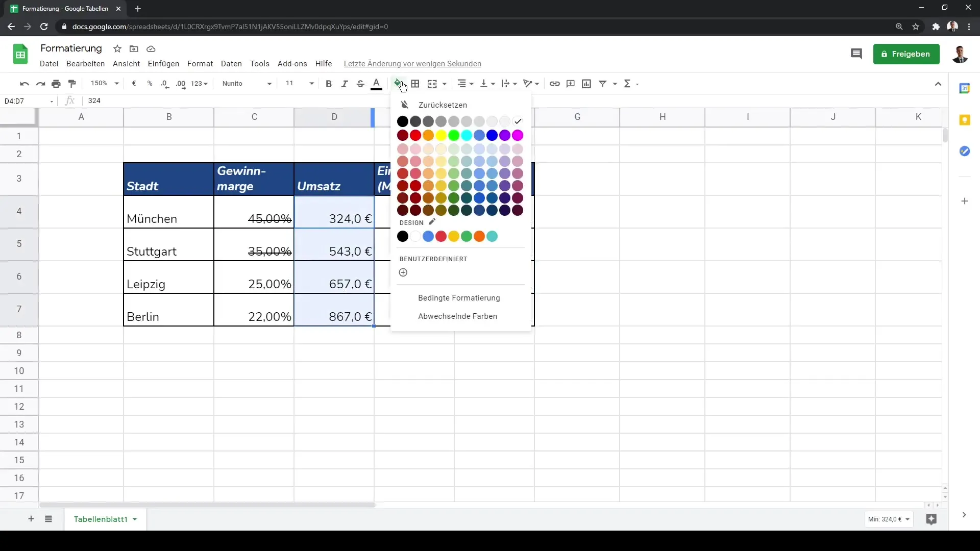Click the insert link icon
980x551 pixels.
click(555, 84)
